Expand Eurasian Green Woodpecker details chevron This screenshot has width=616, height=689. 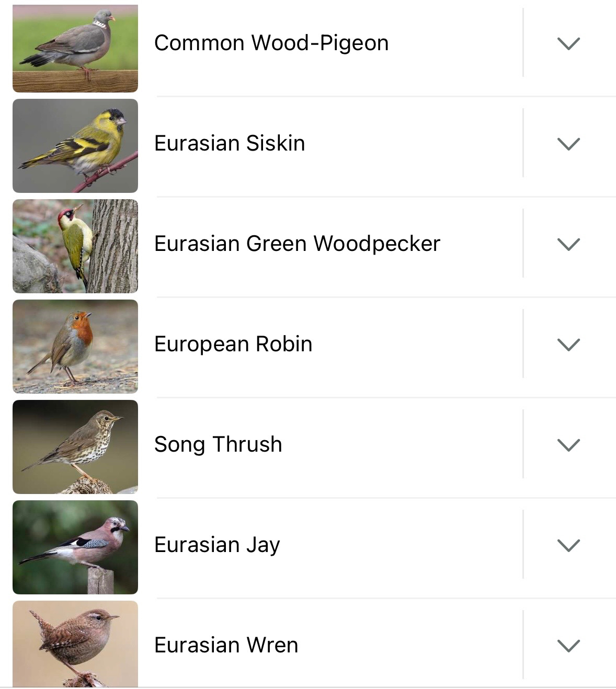click(568, 244)
